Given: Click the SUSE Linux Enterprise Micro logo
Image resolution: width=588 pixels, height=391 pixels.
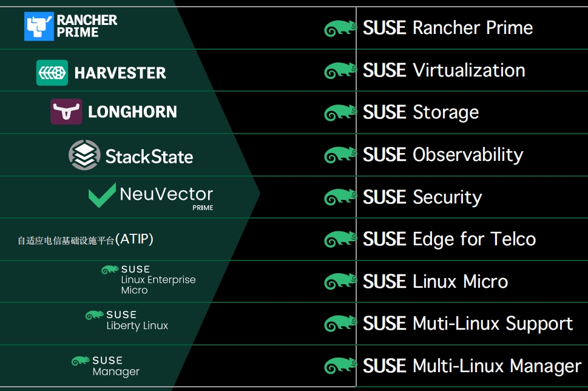Looking at the screenshot, I should (149, 279).
